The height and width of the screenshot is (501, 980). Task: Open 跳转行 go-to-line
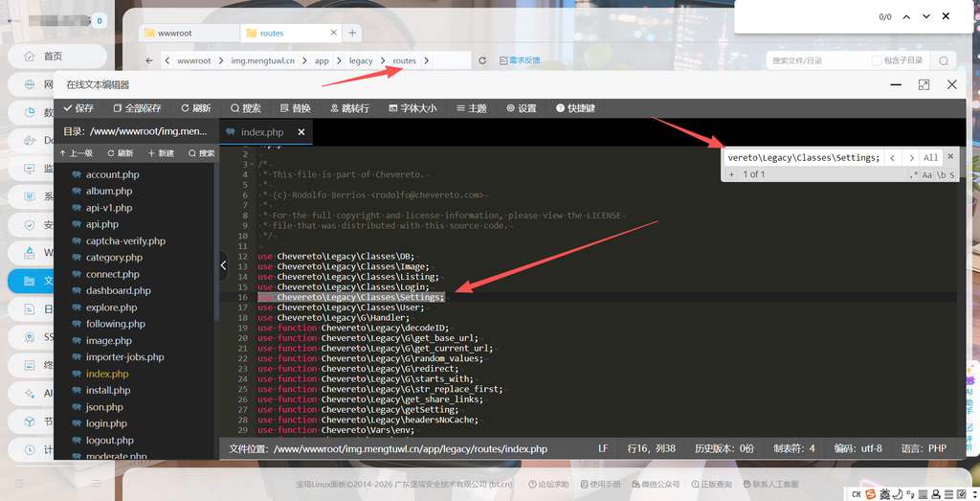point(349,108)
